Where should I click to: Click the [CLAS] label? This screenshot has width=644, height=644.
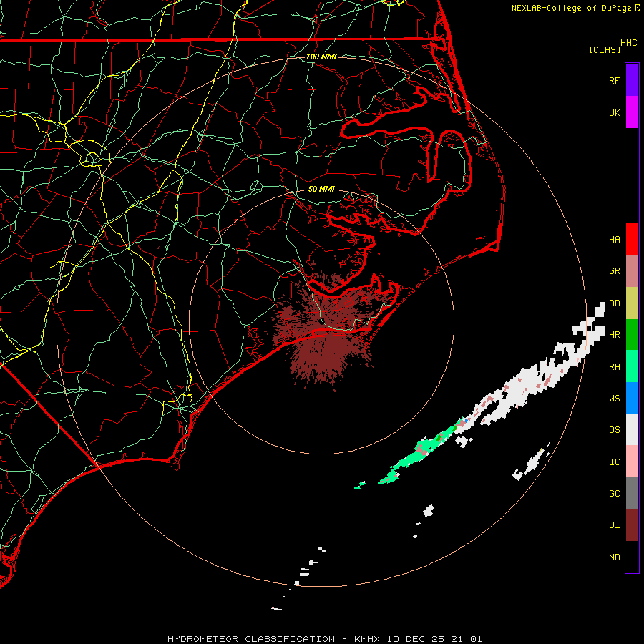tap(605, 49)
